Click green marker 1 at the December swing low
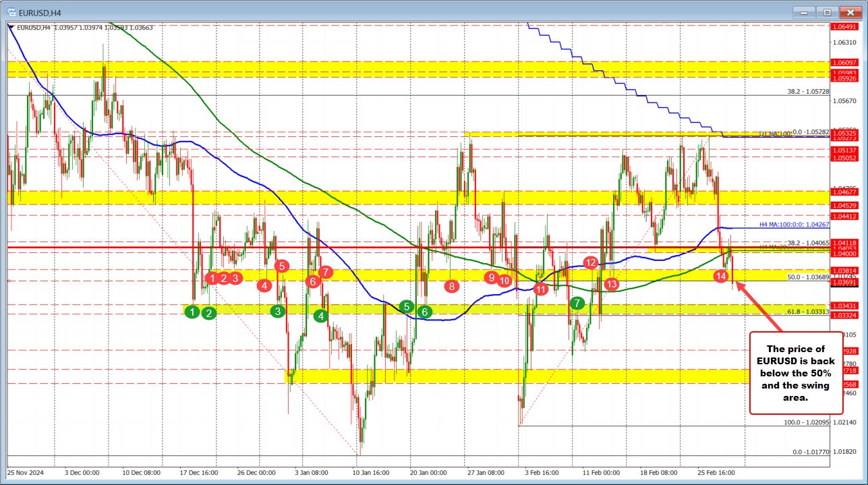The width and height of the screenshot is (868, 485). pos(192,311)
